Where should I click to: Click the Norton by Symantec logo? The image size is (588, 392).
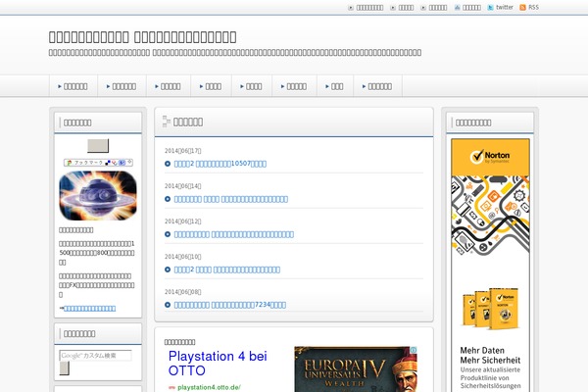490,157
